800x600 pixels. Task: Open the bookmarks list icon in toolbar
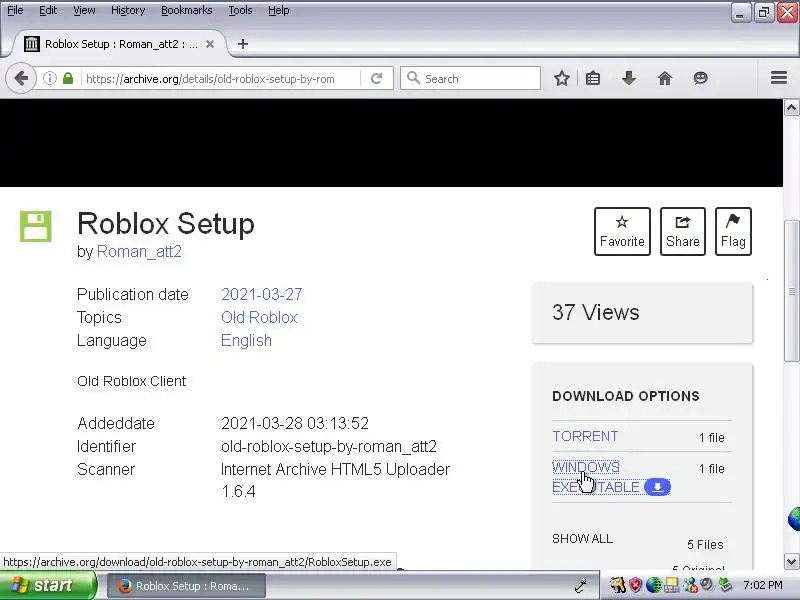pos(593,79)
